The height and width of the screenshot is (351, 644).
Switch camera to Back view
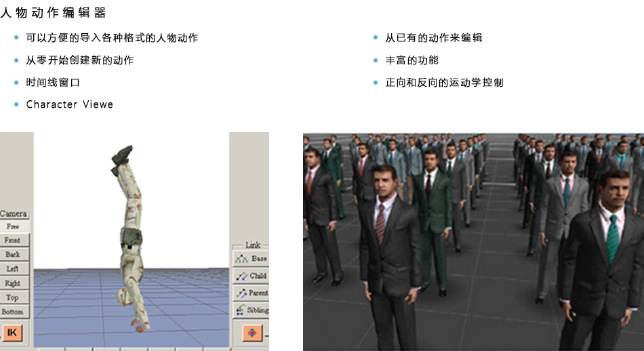tap(14, 255)
